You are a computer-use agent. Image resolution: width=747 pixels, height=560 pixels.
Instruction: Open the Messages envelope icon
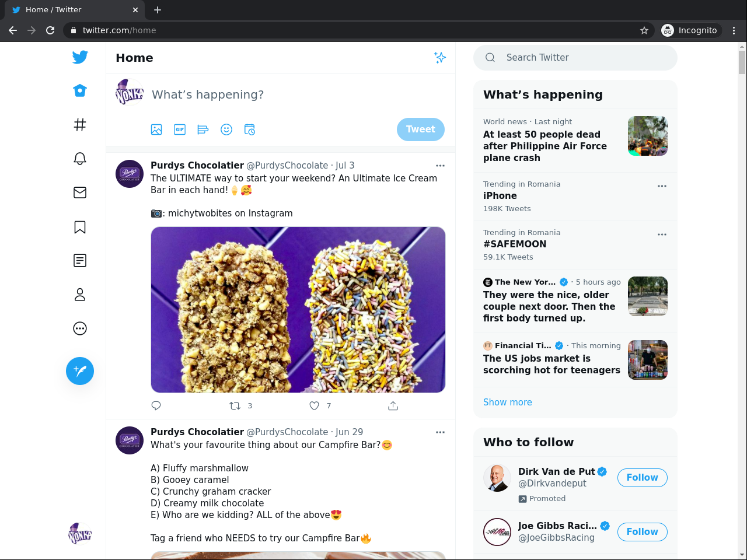tap(80, 192)
